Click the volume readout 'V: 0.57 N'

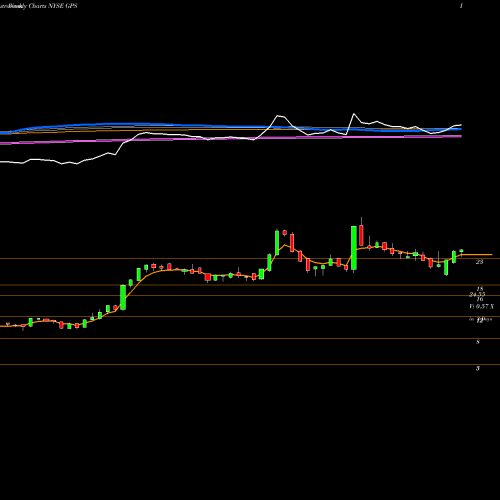click(482, 306)
